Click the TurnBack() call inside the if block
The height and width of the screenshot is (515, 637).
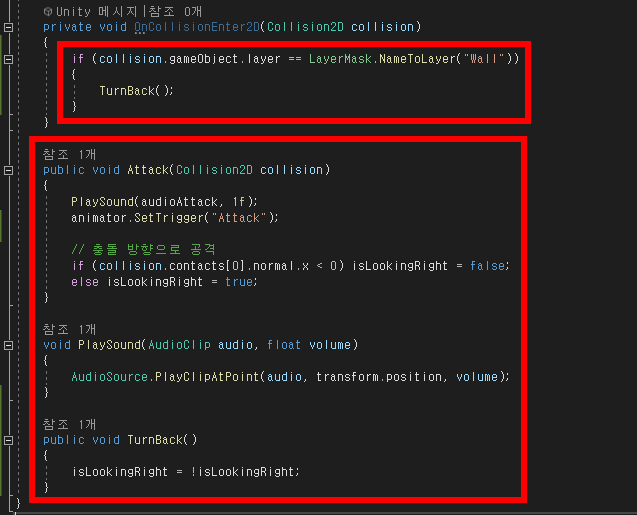(x=136, y=91)
